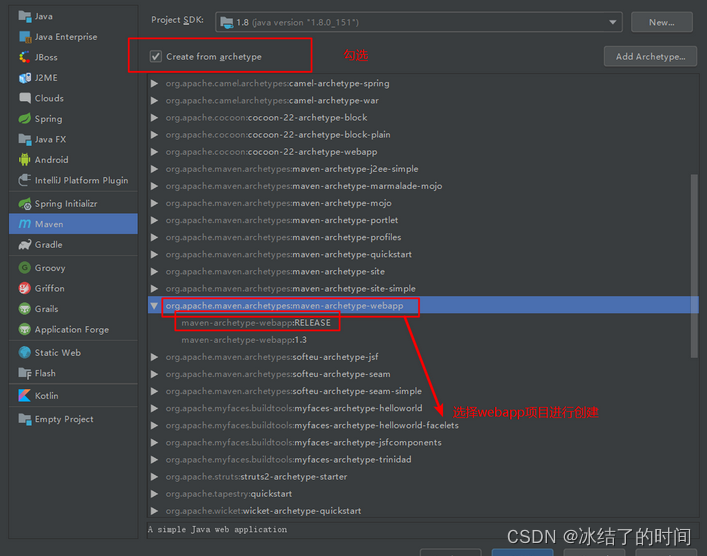Click the JBoss icon
Viewport: 707px width, 556px height.
pyautogui.click(x=25, y=57)
